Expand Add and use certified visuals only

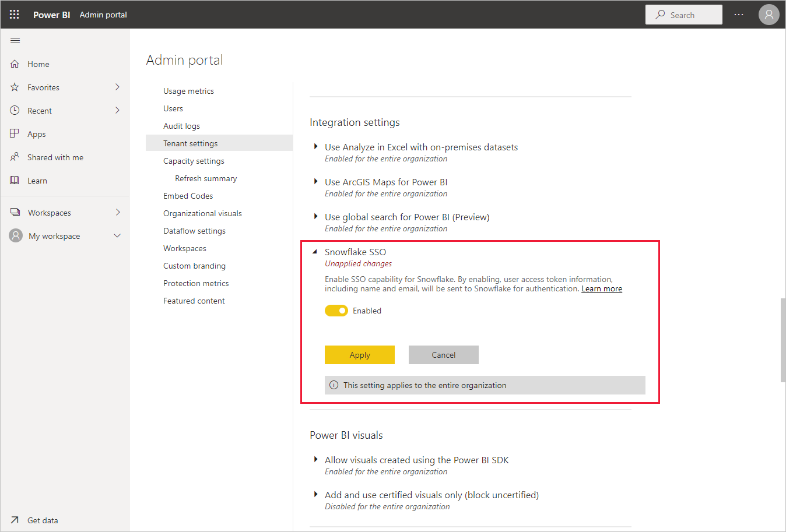(315, 495)
